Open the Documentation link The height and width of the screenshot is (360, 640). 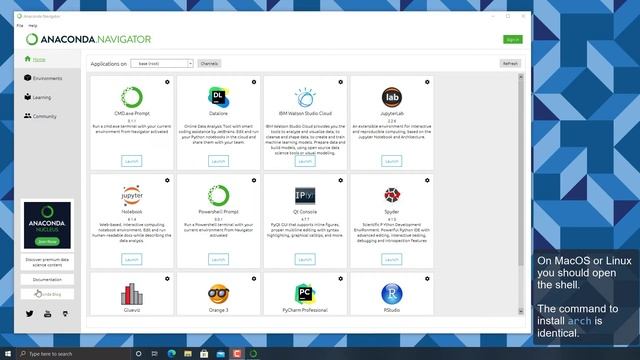(47, 280)
